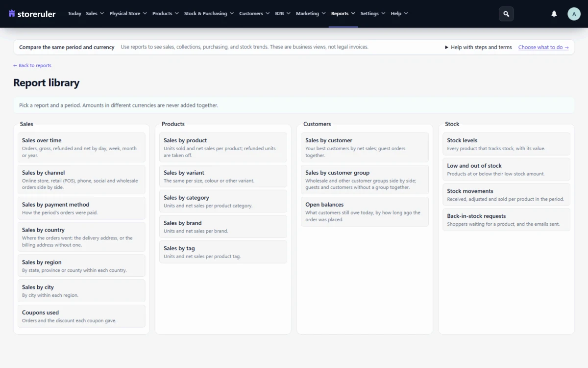Open the Sales by customer group report
Viewport: 588px width, 368px height.
[365, 180]
